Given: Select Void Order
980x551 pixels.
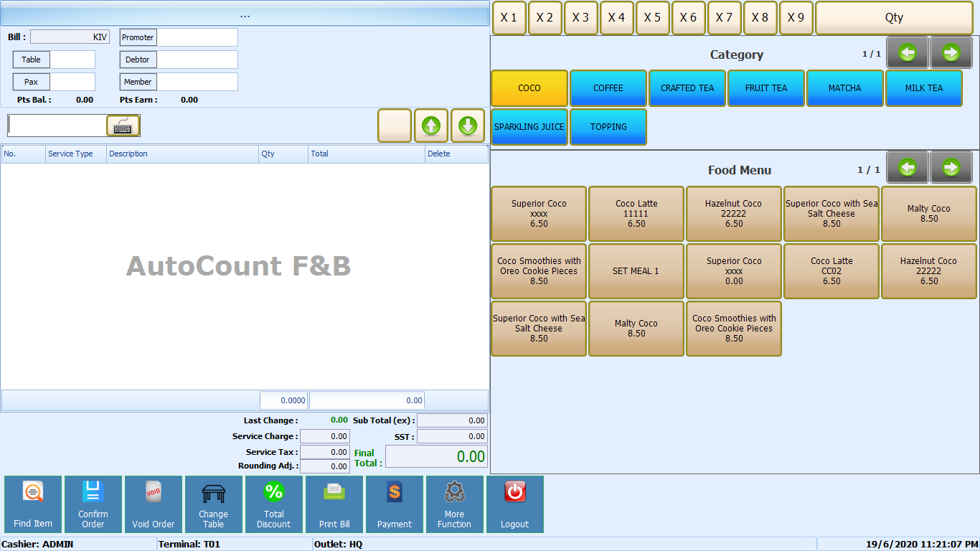Looking at the screenshot, I should (x=154, y=504).
